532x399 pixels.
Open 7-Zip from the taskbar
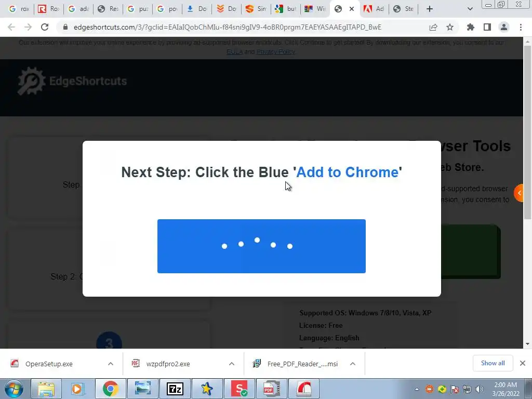[x=175, y=389]
